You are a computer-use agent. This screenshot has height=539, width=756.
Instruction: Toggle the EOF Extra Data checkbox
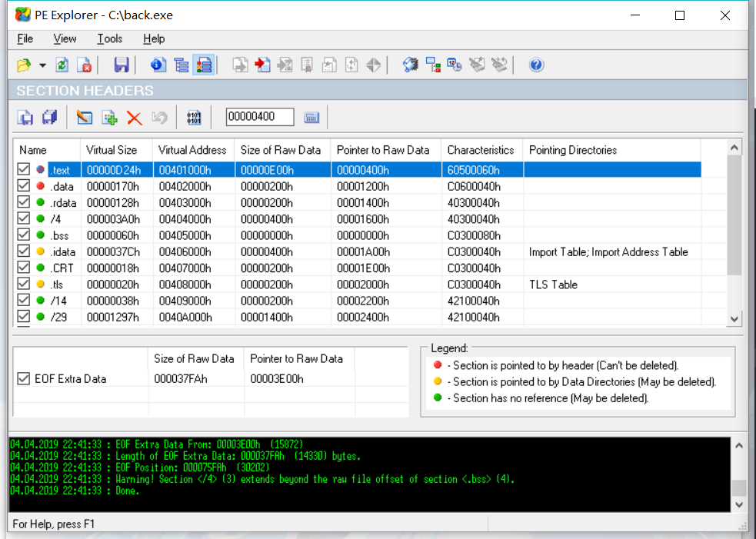pyautogui.click(x=24, y=378)
